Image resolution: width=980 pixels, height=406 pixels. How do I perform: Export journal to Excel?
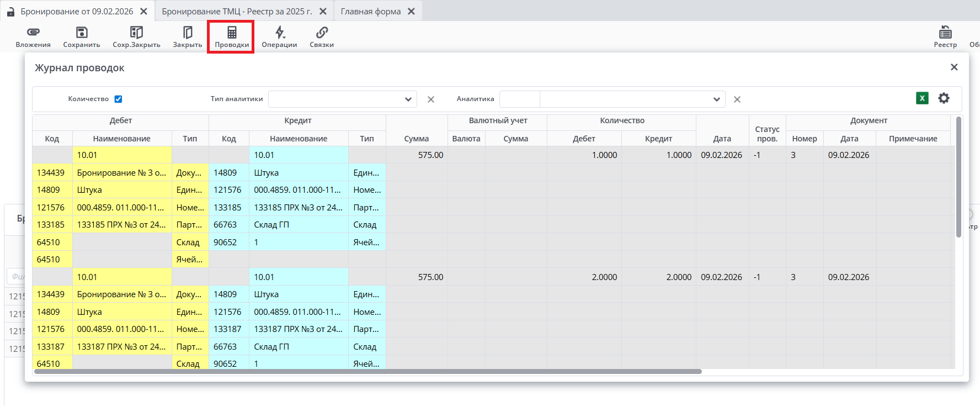(x=922, y=98)
